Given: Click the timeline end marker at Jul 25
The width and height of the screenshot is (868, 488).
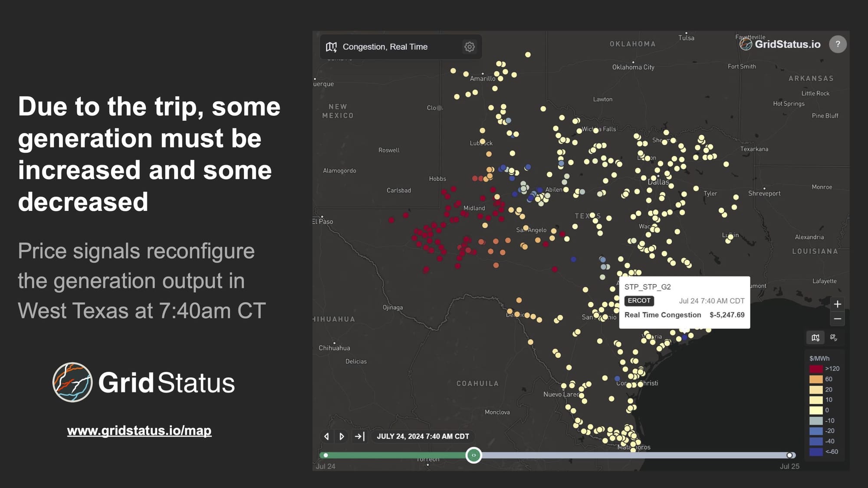Looking at the screenshot, I should [x=789, y=455].
